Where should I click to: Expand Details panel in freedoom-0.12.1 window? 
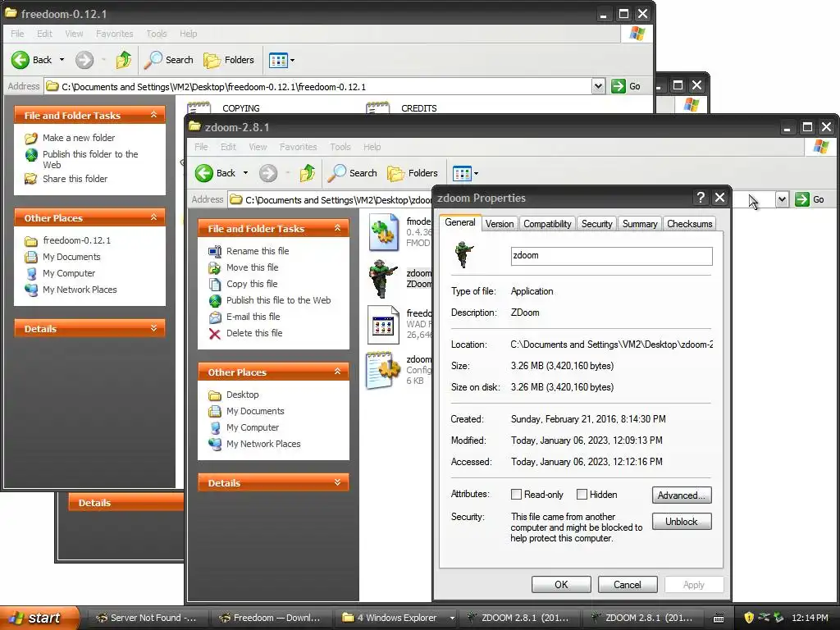153,328
